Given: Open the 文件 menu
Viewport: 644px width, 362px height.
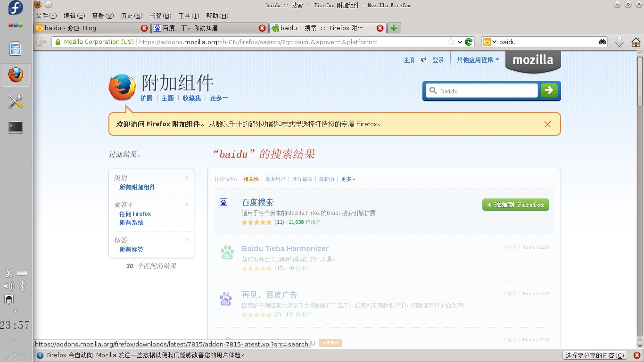Looking at the screenshot, I should click(46, 16).
